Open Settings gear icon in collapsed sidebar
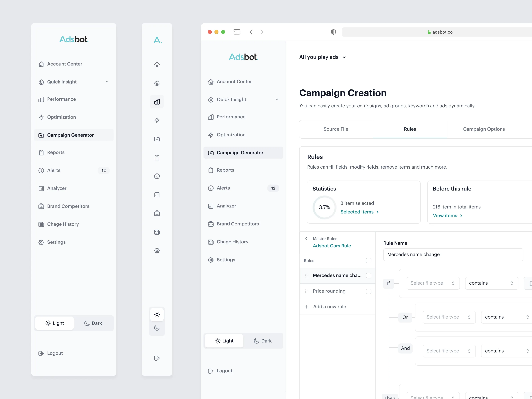This screenshot has height=399, width=532. coord(157,251)
